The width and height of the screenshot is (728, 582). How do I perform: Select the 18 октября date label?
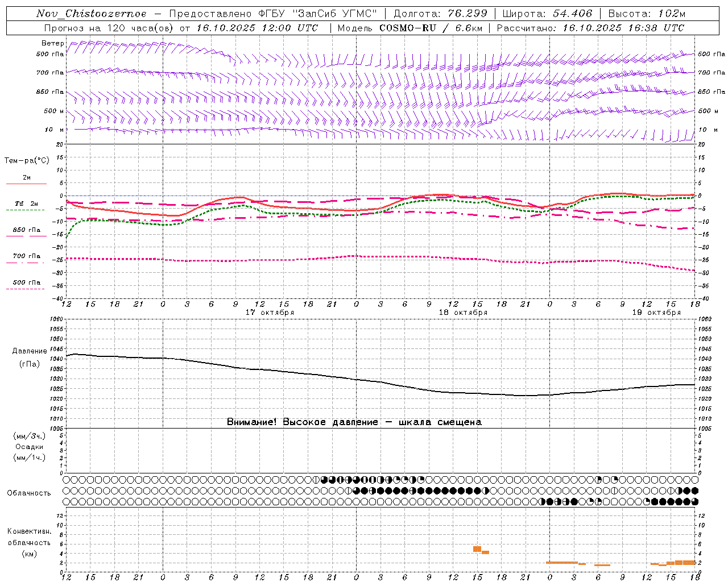[463, 313]
